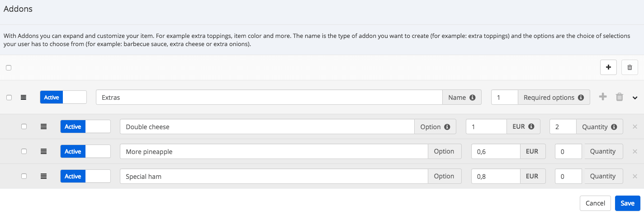The height and width of the screenshot is (215, 644).
Task: Click the gray plus icon in Extras row
Action: point(603,97)
